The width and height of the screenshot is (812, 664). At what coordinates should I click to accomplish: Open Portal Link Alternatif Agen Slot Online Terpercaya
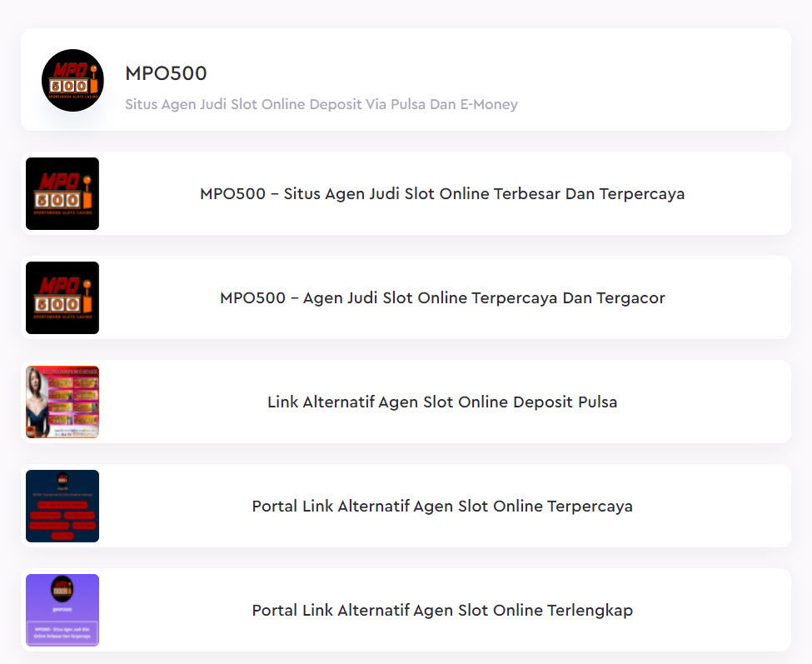coord(441,506)
